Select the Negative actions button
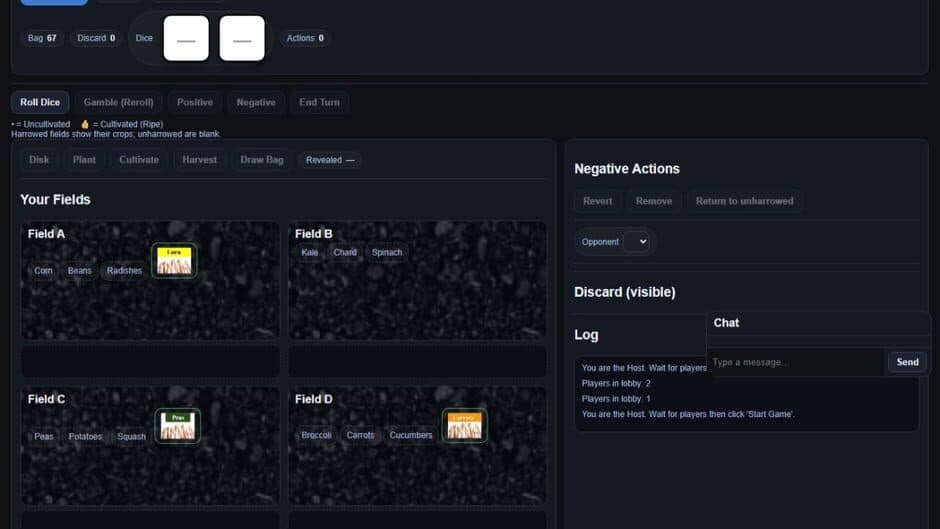Viewport: 940px width, 529px height. point(256,103)
